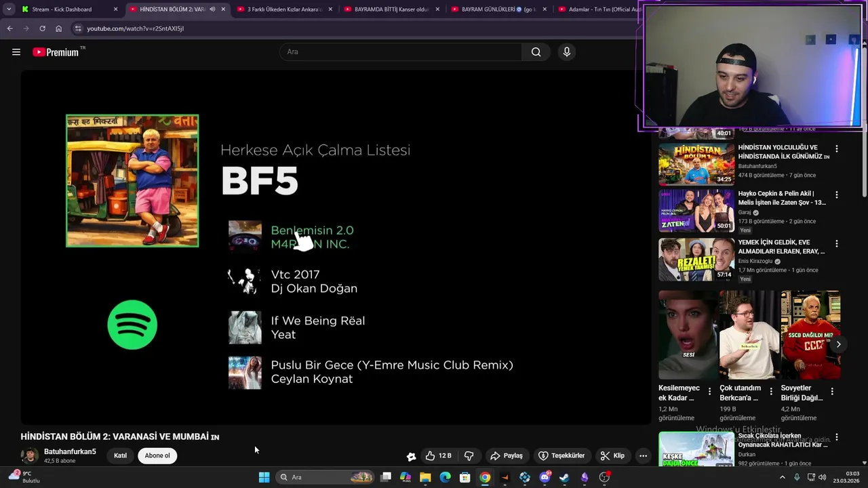The image size is (868, 488).
Task: Switch to the Adamlar - Tın Tın tab
Action: [600, 9]
